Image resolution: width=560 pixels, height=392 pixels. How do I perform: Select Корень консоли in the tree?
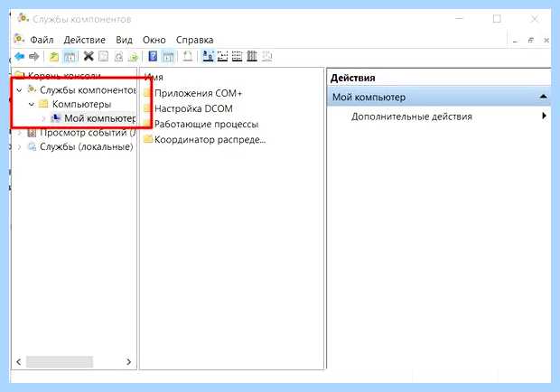pos(64,76)
